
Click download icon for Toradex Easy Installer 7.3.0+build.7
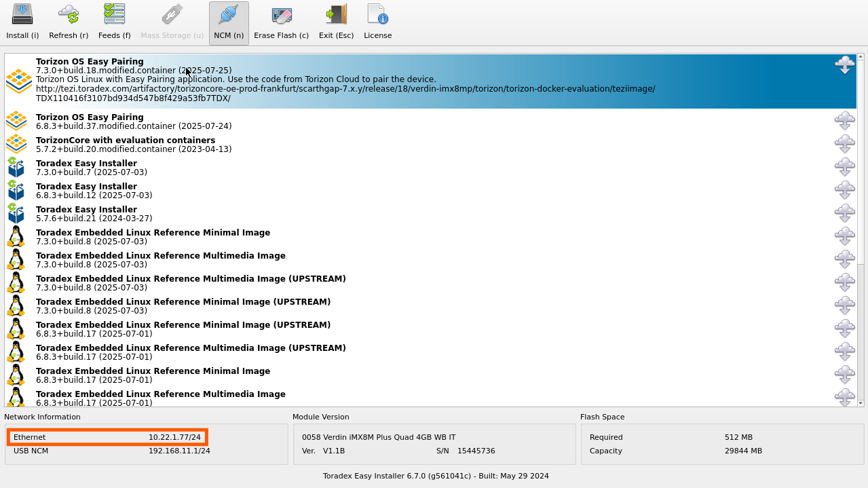[x=845, y=167]
